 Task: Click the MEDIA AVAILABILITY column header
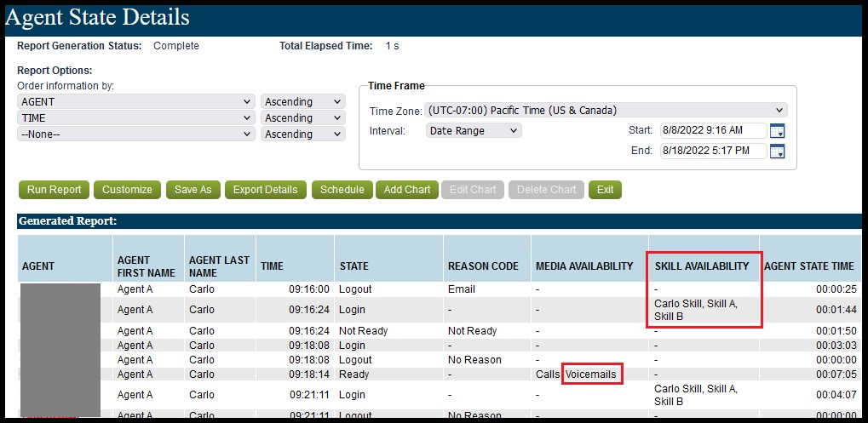[589, 258]
